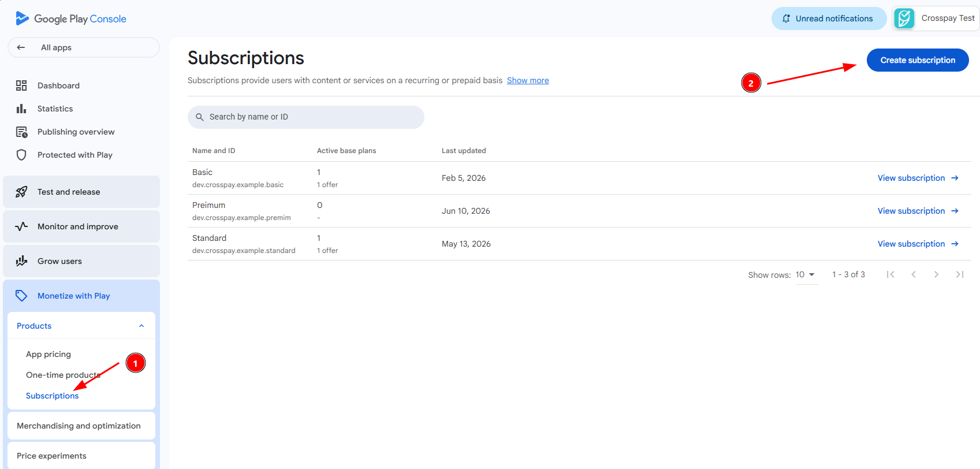
Task: Click dev.crosspay.example.basic ID text
Action: click(x=238, y=185)
